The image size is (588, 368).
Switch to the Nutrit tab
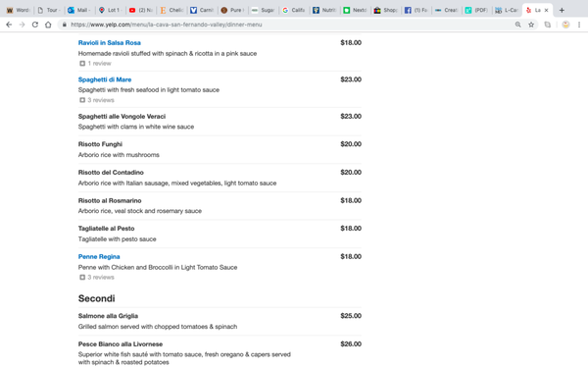(324, 10)
